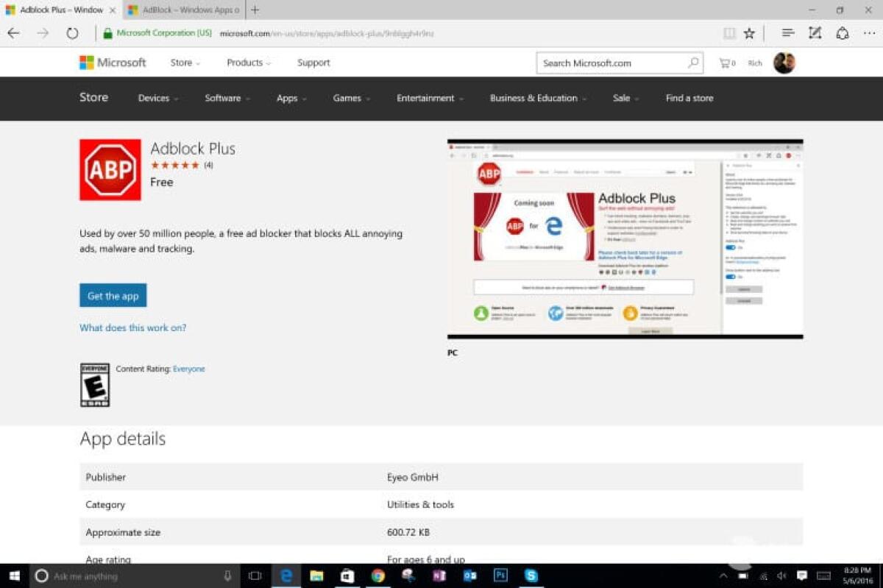883x588 pixels.
Task: Refresh the current page
Action: (72, 32)
